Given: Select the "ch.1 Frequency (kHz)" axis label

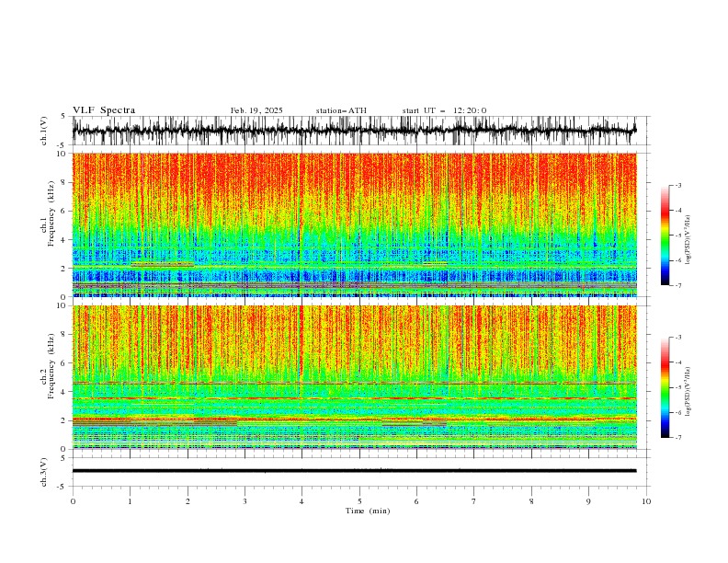Looking at the screenshot, I should tap(48, 213).
